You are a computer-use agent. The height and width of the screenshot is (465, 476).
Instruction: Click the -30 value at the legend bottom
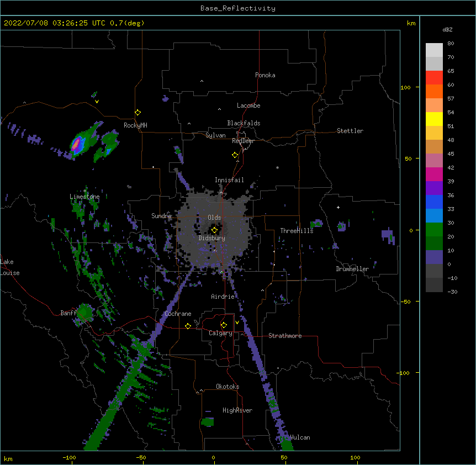point(452,292)
